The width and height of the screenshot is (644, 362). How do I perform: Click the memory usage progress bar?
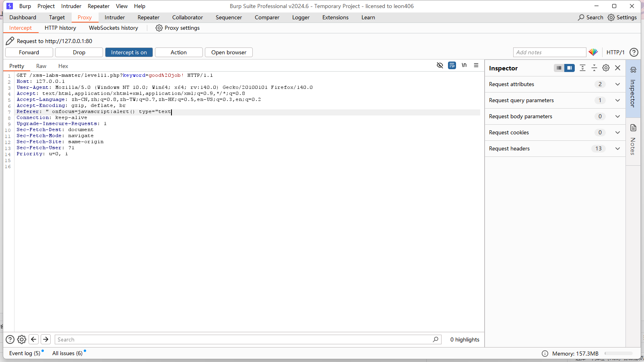[x=619, y=354]
